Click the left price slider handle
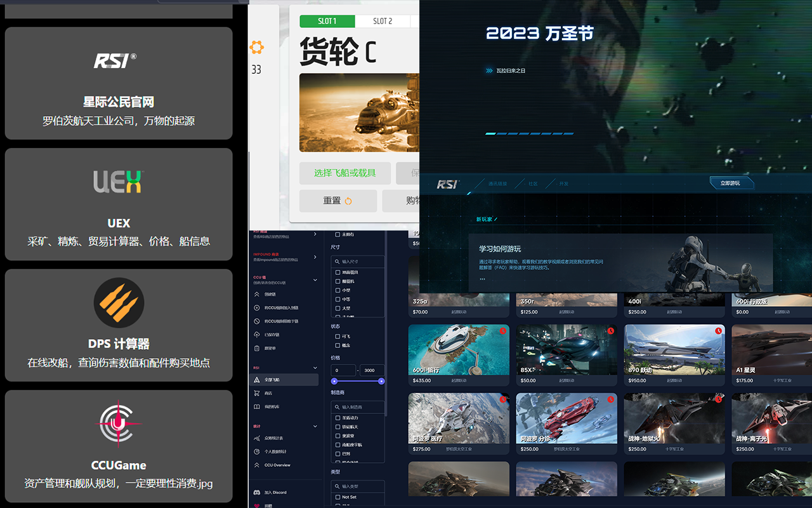812x508 pixels. [x=334, y=381]
